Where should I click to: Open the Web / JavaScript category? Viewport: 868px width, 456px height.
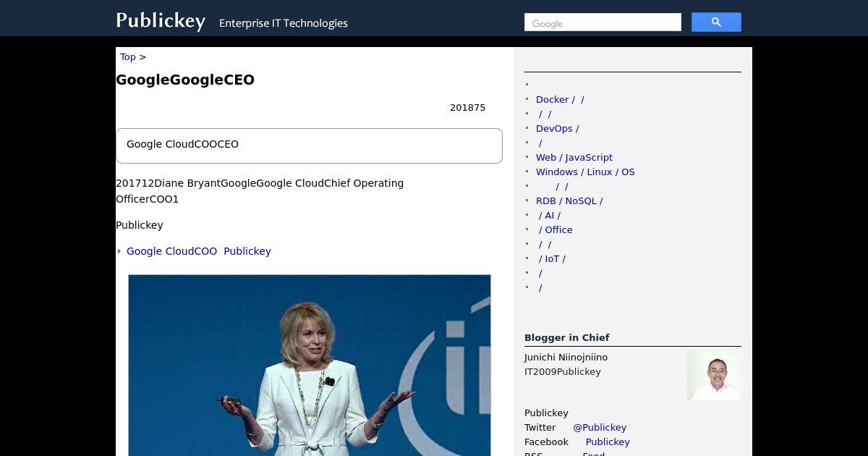574,157
